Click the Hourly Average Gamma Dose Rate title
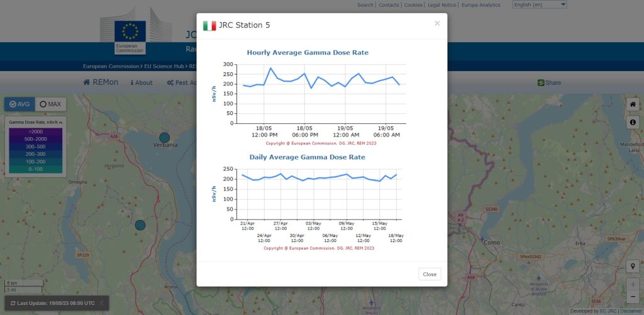Viewport: 644px width, 315px height. pos(308,53)
